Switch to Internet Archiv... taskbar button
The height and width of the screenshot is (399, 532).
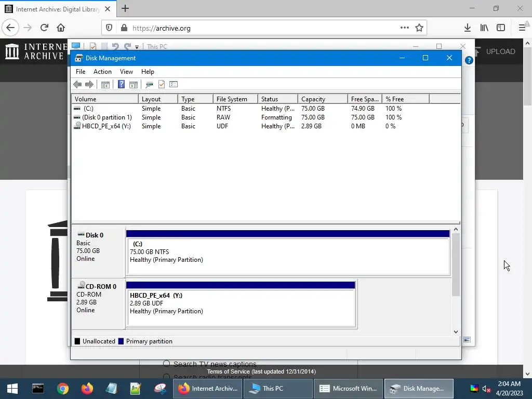[x=208, y=389]
